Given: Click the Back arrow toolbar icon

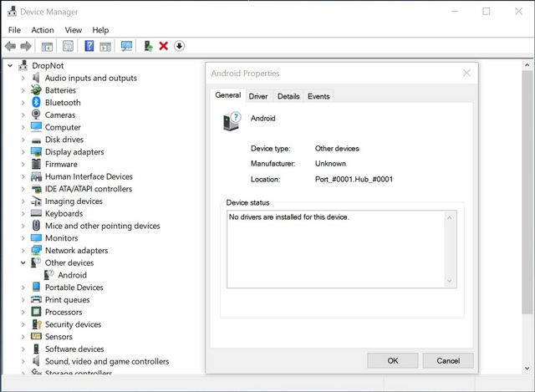Looking at the screenshot, I should tap(11, 46).
